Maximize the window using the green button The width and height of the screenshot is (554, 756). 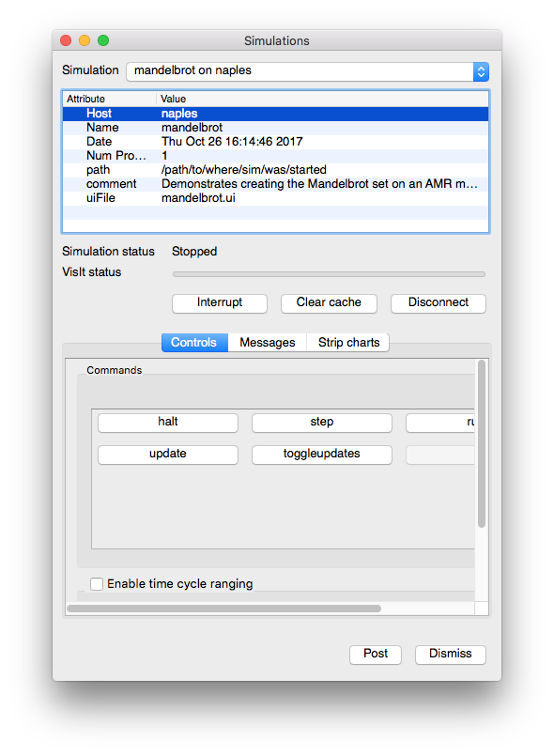click(103, 40)
